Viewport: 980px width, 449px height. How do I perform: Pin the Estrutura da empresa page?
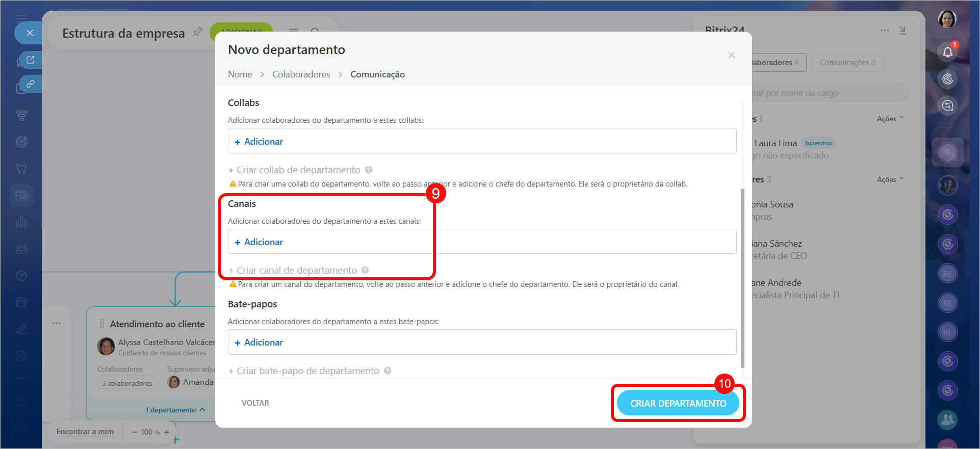coord(197,33)
